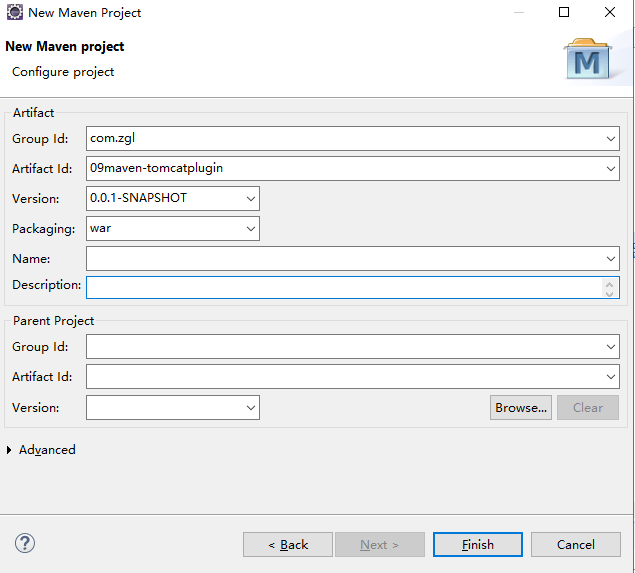The image size is (635, 573).
Task: Click the help question mark icon
Action: pyautogui.click(x=25, y=543)
